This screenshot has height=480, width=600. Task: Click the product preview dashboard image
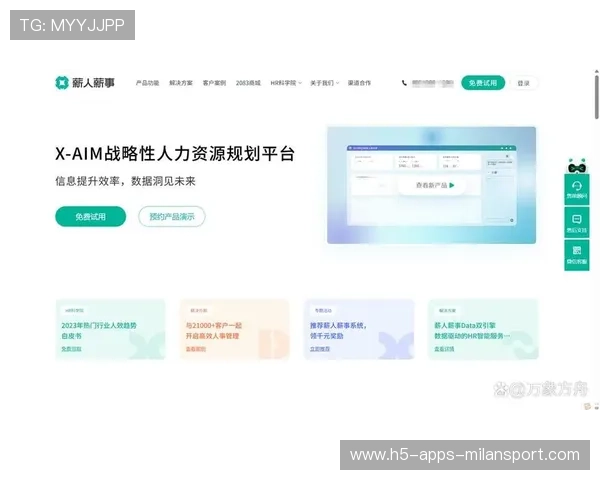coord(431,185)
